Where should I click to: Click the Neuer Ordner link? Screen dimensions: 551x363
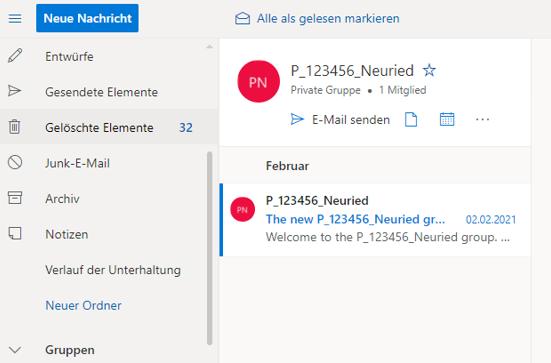pyautogui.click(x=83, y=305)
